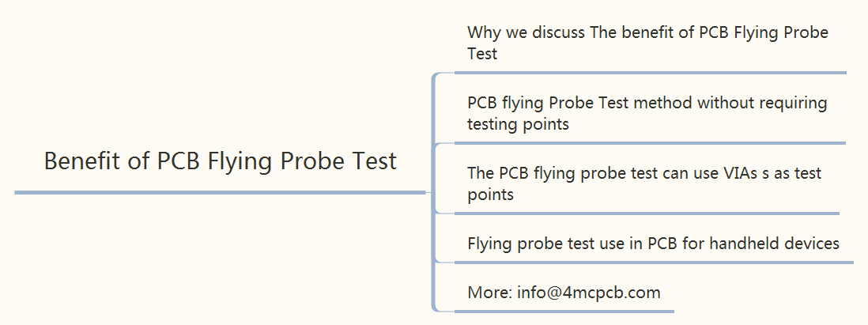
Task: Click the underline beneath the VIAs test points subtopic
Action: click(647, 214)
